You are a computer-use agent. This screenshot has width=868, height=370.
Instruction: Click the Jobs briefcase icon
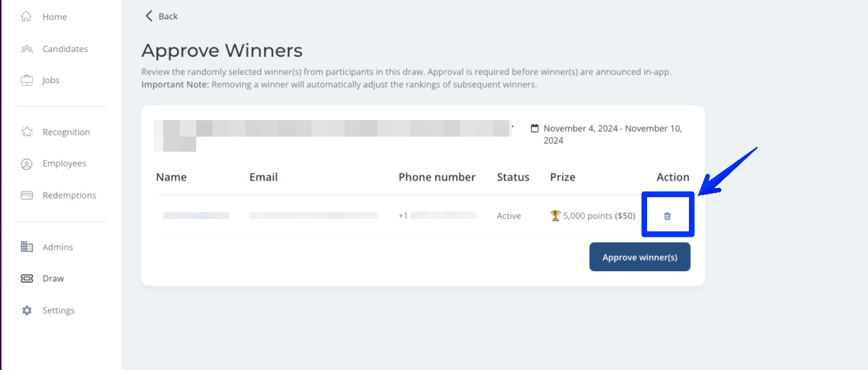27,80
